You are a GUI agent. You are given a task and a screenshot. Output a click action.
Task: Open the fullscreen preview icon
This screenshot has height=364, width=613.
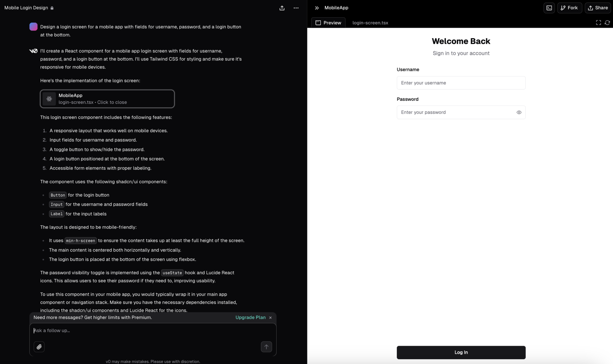pyautogui.click(x=598, y=22)
